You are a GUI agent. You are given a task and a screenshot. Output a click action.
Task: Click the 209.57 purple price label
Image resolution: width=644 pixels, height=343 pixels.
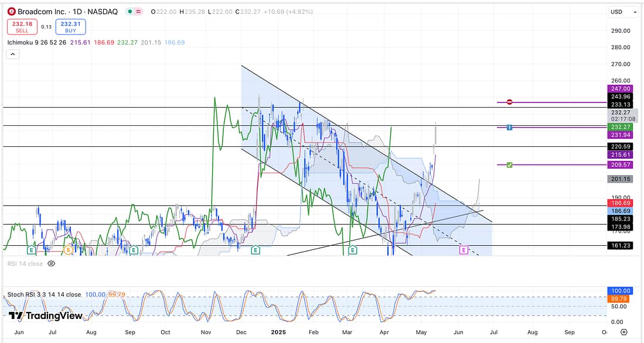click(x=620, y=165)
